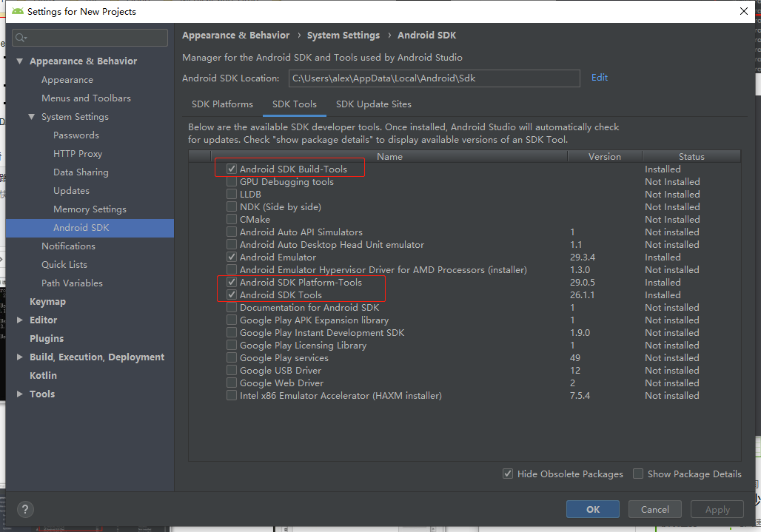The height and width of the screenshot is (532, 761).
Task: Open Path Variables settings
Action: [73, 283]
